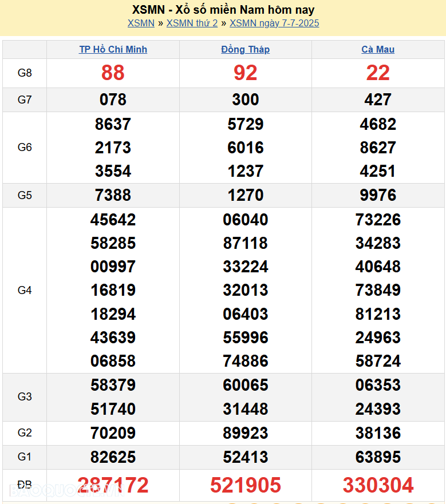Click the G5 number 9976
Viewport: 446px width, 504px height.
click(378, 195)
